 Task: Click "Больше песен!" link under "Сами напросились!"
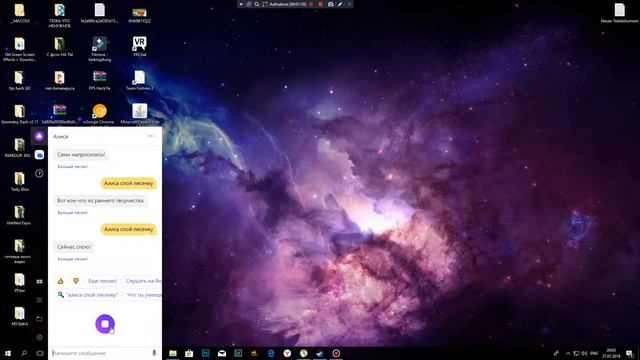click(73, 167)
